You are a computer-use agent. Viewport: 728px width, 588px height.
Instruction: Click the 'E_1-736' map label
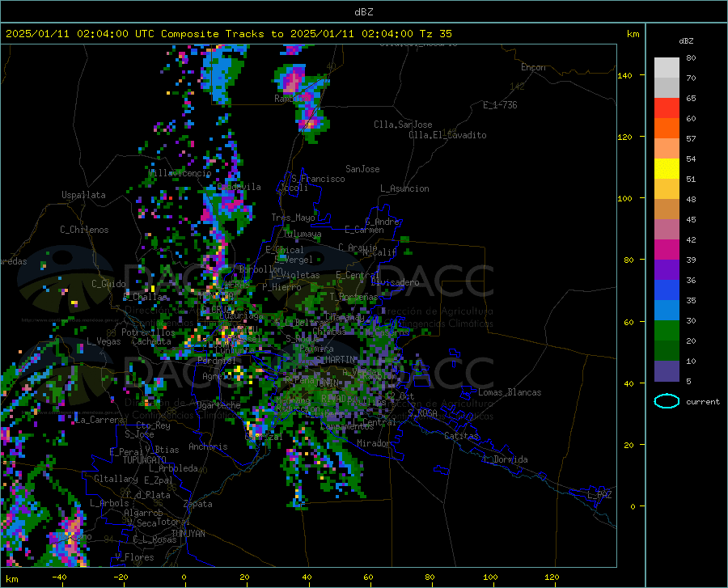coord(500,105)
